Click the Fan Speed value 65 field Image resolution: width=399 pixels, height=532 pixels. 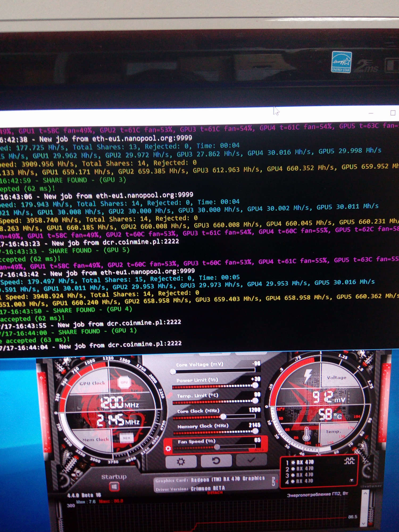tap(257, 440)
